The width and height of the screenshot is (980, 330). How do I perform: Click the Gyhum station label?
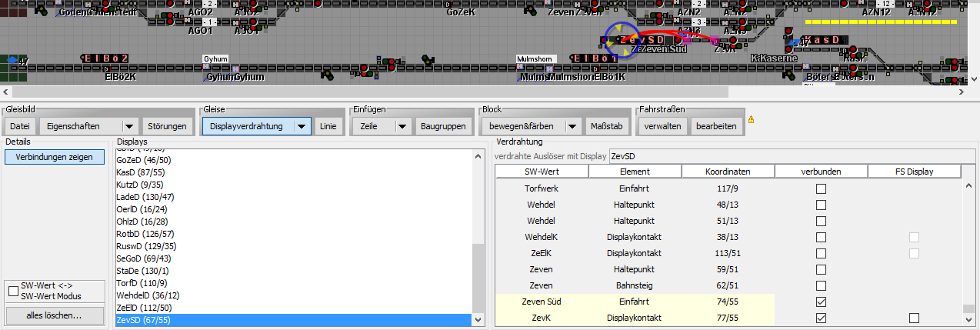pyautogui.click(x=215, y=58)
